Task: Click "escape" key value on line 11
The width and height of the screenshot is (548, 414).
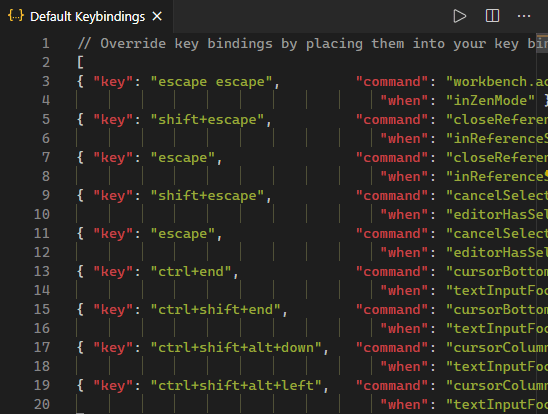Action: coord(183,234)
